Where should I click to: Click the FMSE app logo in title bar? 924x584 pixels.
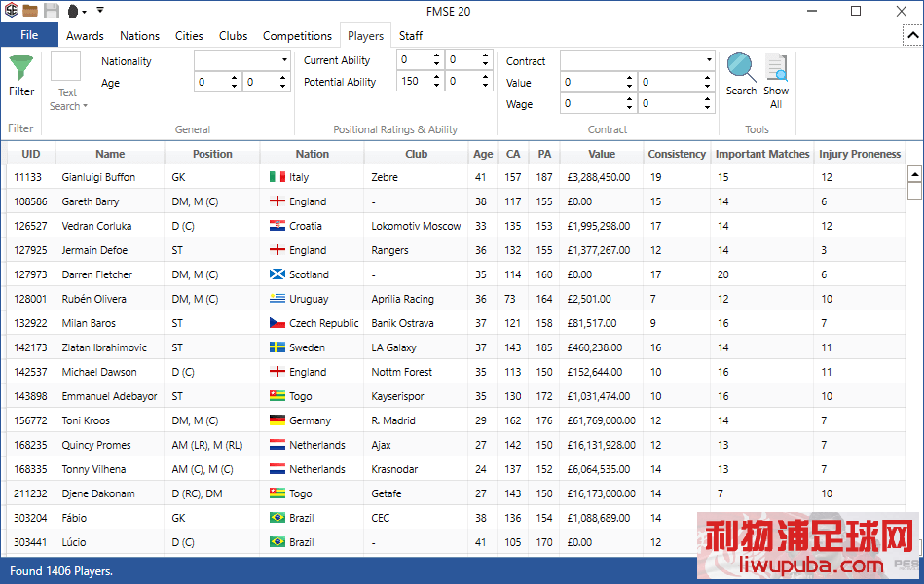(x=11, y=11)
